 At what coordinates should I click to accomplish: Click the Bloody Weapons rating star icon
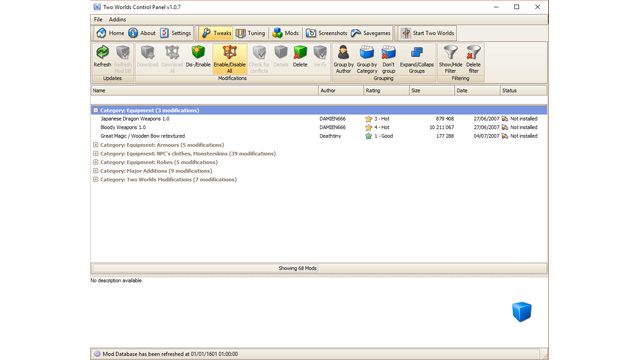(369, 127)
